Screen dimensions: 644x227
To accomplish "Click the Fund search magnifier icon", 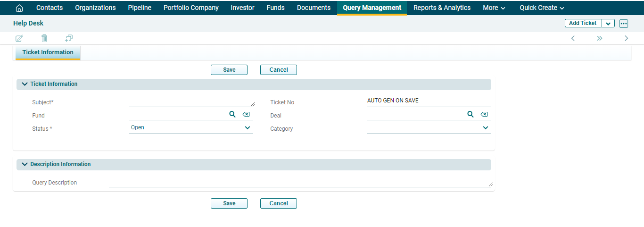I will 232,114.
